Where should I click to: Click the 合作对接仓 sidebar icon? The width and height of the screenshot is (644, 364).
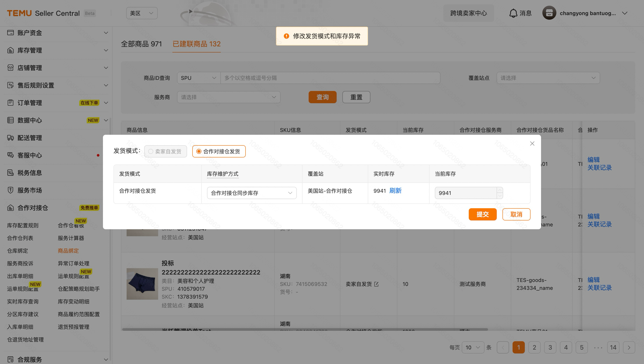point(10,208)
